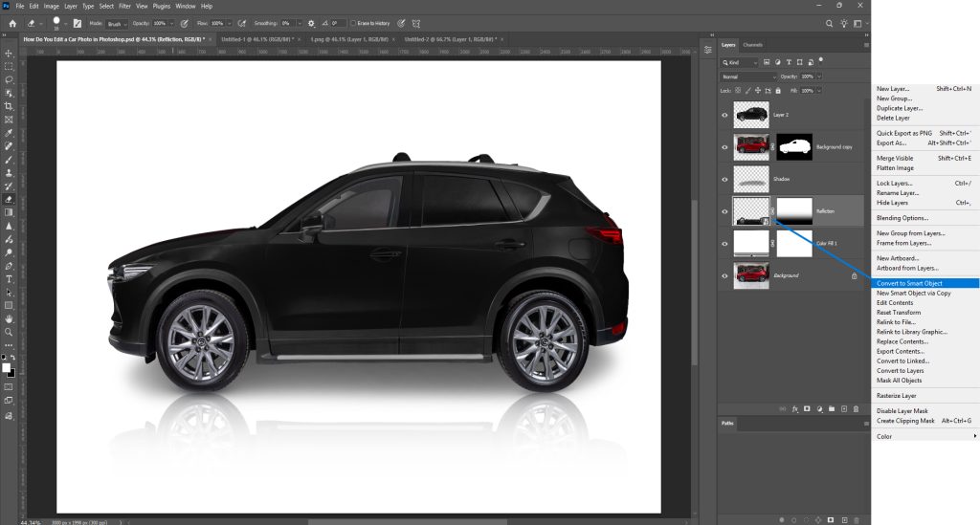The height and width of the screenshot is (525, 980).
Task: Select the Lasso tool
Action: click(9, 80)
